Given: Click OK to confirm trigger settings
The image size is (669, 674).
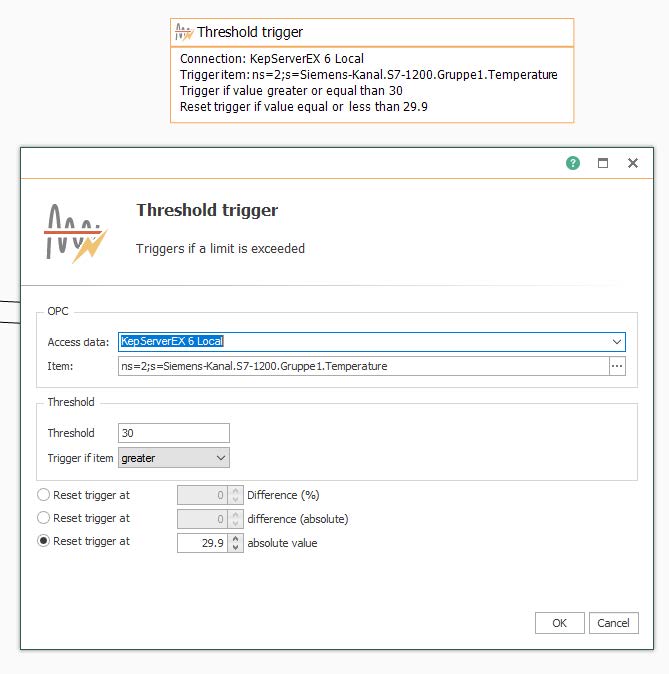Looking at the screenshot, I should [559, 623].
